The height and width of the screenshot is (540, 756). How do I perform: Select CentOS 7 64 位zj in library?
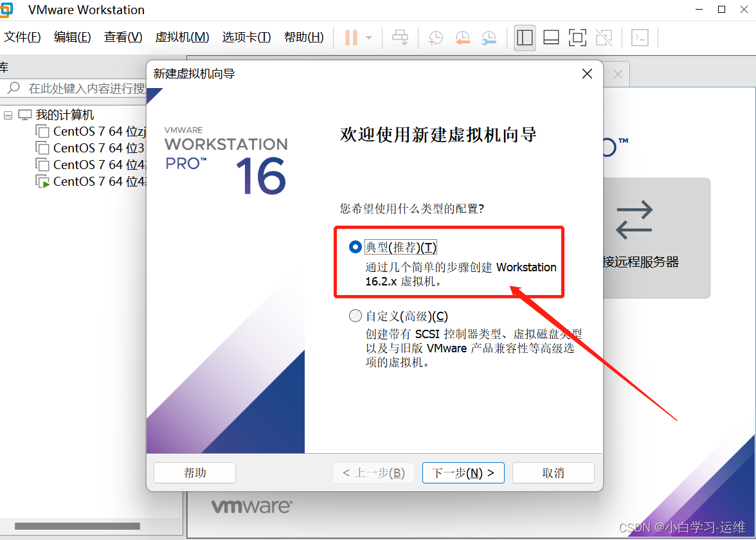tap(99, 131)
